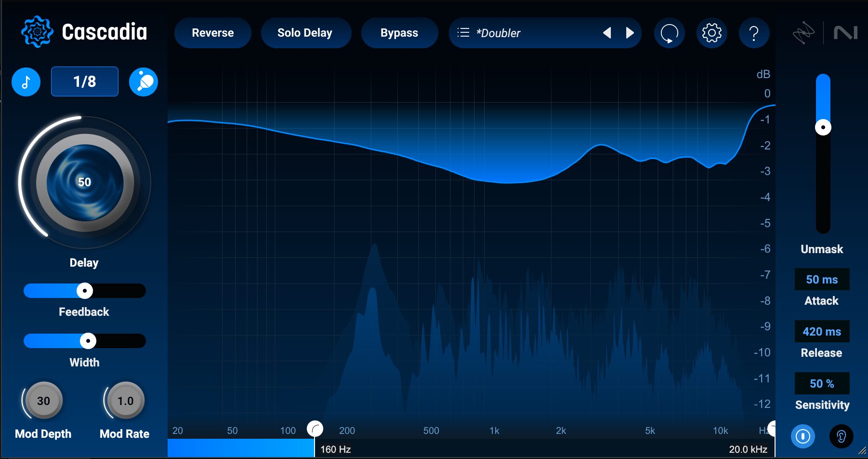This screenshot has width=868, height=459.
Task: Click the Width slider handle
Action: [x=88, y=341]
